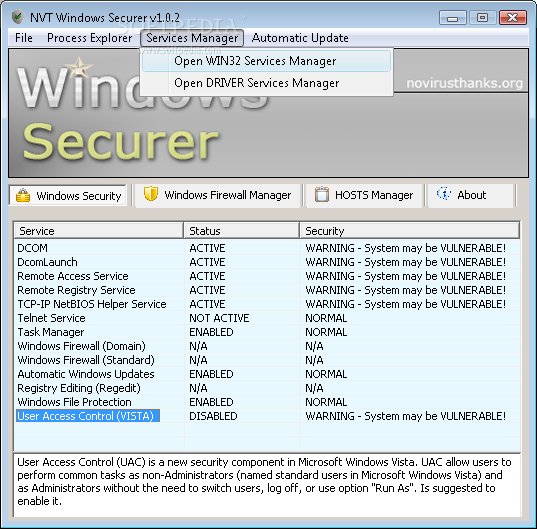This screenshot has width=537, height=529.
Task: Select the Task Manager row
Action: click(267, 332)
